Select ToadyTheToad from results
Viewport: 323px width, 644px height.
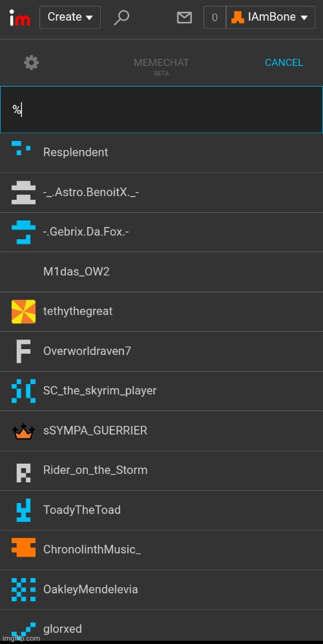(x=161, y=510)
